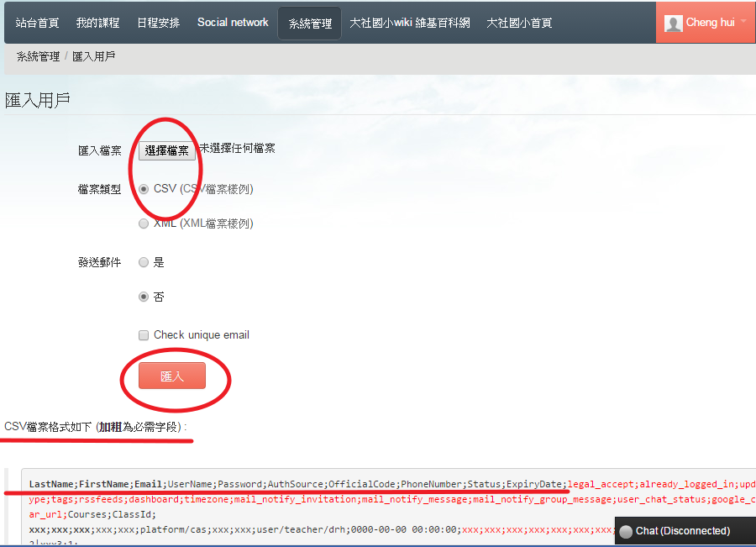
Task: Open 日程安排 in the top navigation
Action: coord(158,23)
